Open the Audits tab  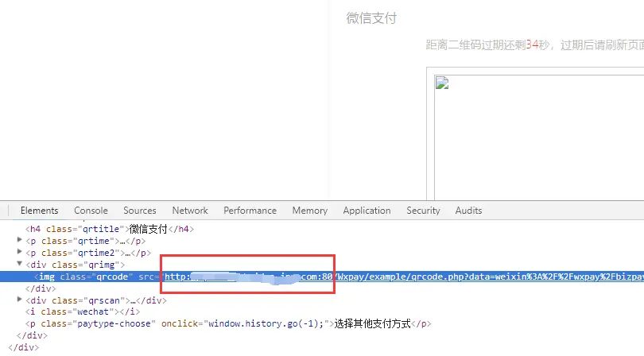[x=468, y=211]
